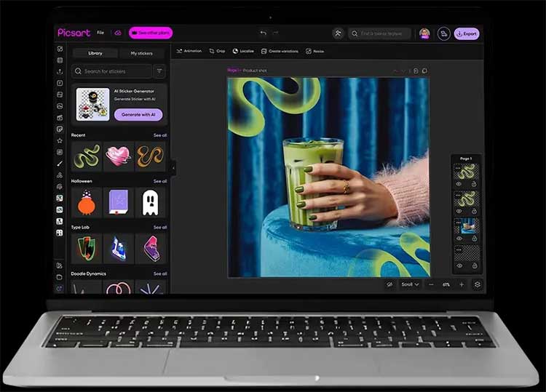Click the 61% zoom level value
Viewport: 546px width, 392px height.
click(446, 284)
